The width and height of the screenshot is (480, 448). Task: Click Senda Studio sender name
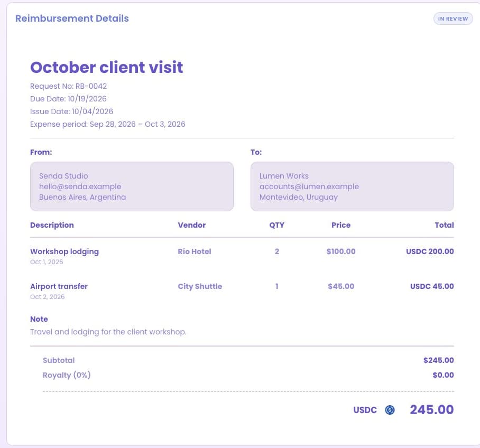coord(63,176)
